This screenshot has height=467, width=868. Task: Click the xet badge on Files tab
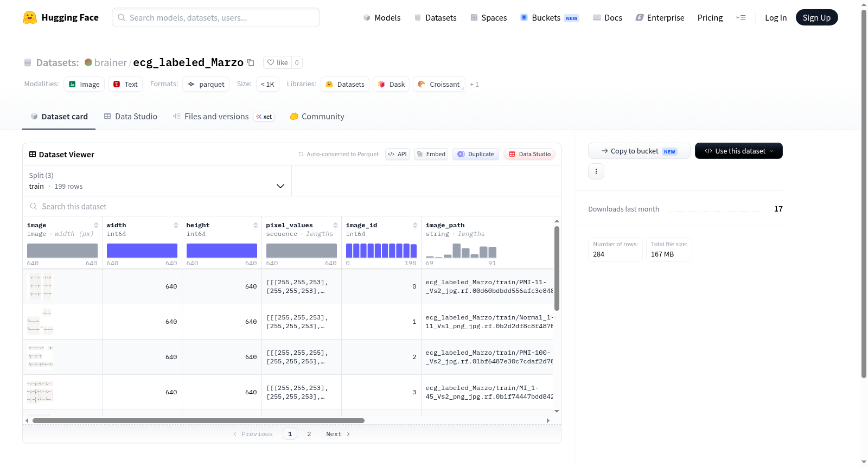click(x=264, y=117)
